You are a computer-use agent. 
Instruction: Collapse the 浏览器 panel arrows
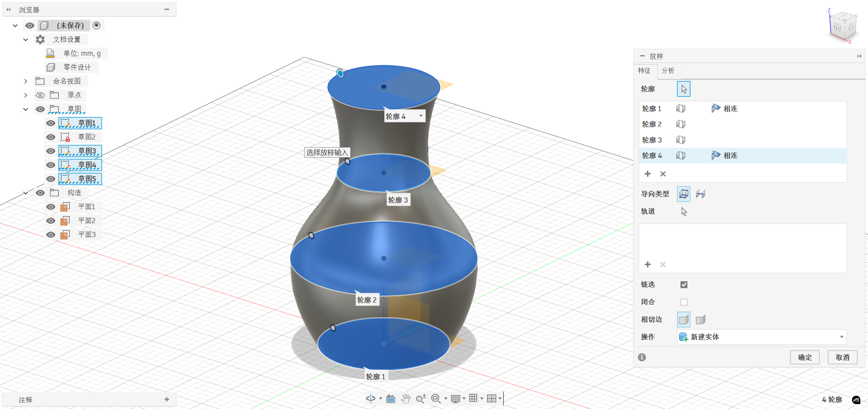tap(9, 10)
